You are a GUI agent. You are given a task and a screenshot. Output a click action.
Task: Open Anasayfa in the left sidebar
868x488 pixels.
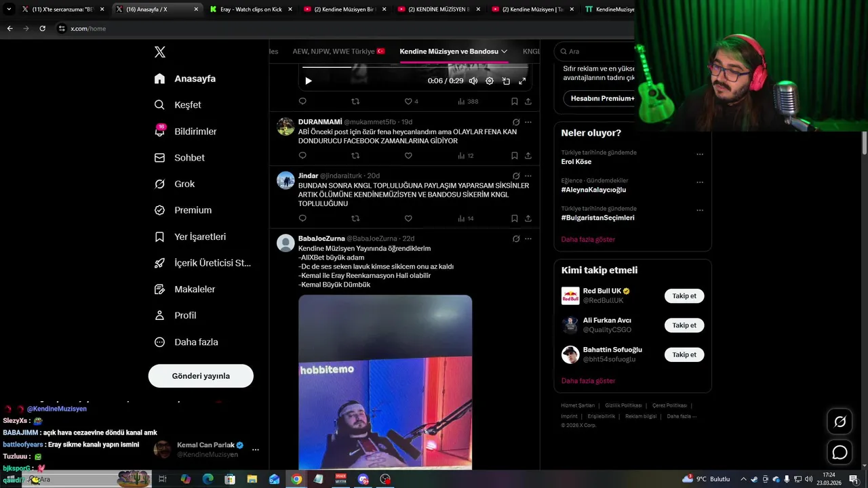click(185, 79)
